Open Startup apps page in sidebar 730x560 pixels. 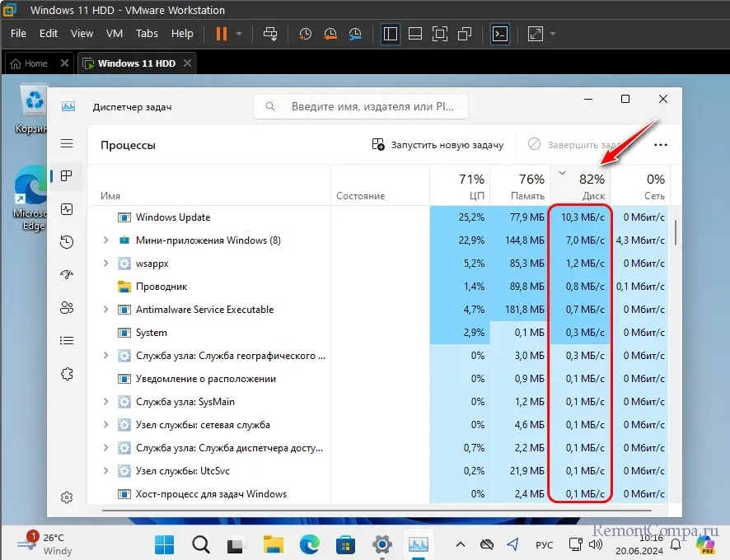pos(67,275)
